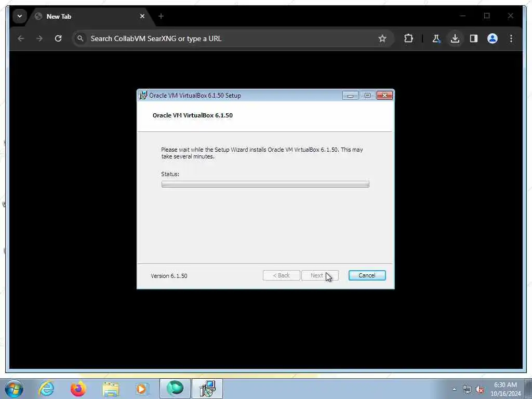532x399 pixels.
Task: Launch Firefox from taskbar
Action: pos(78,389)
